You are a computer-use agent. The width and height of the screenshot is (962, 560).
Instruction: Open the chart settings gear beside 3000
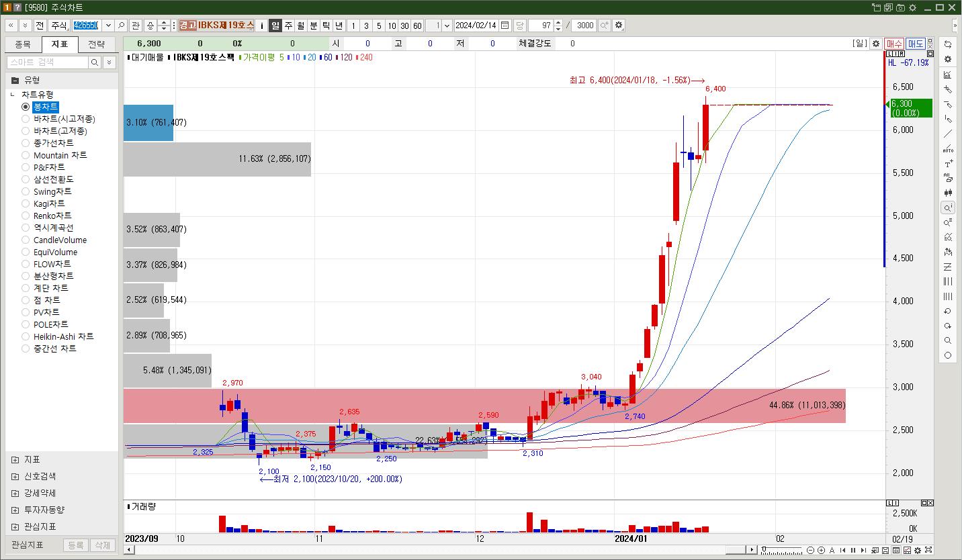pos(619,26)
